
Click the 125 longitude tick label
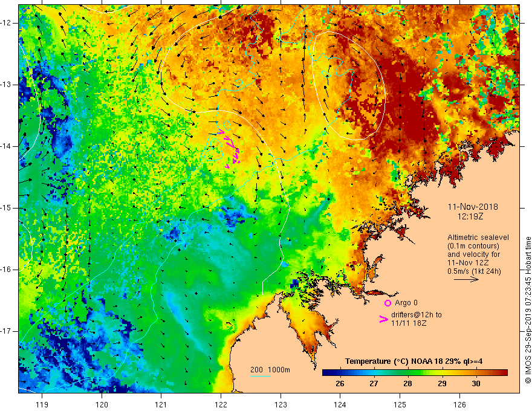[400, 404]
